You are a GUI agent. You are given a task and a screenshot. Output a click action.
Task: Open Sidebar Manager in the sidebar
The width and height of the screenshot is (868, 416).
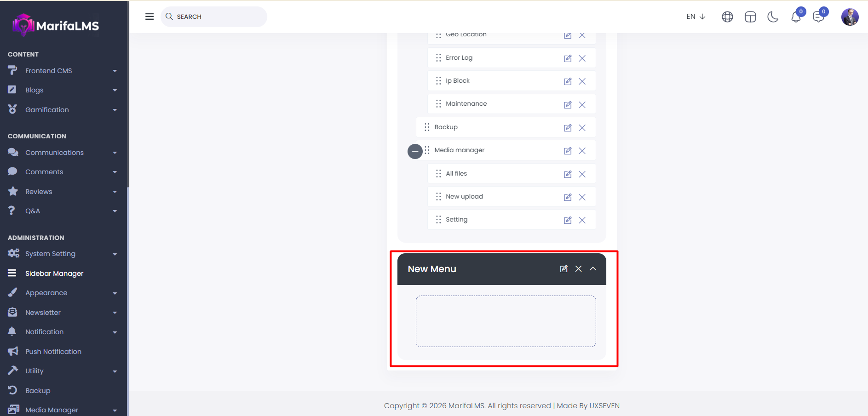(54, 274)
